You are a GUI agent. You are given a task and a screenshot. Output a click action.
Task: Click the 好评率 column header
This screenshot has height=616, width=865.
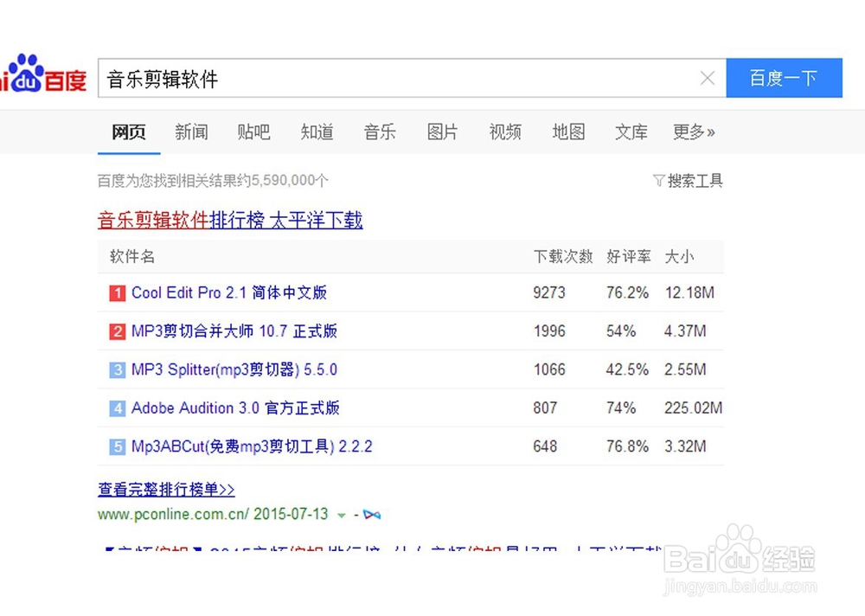(x=628, y=257)
